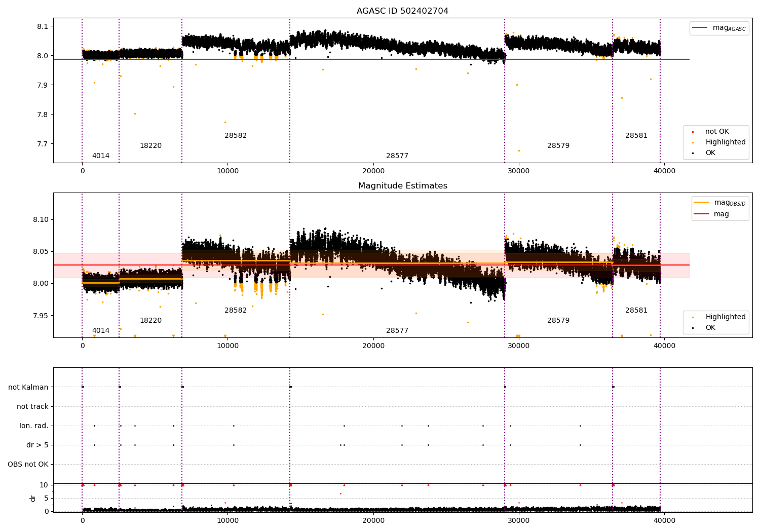This screenshot has width=760, height=532.
Task: Click x-axis tick '10000' under top plot
Action: pyautogui.click(x=228, y=171)
